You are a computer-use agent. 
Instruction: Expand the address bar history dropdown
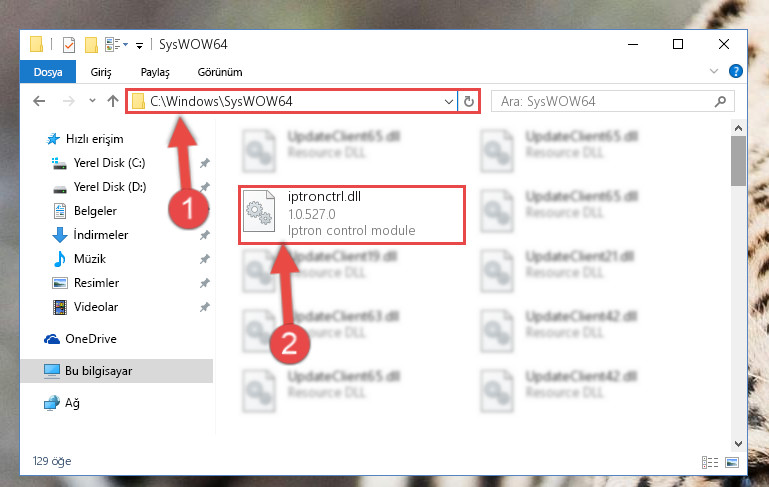(448, 102)
